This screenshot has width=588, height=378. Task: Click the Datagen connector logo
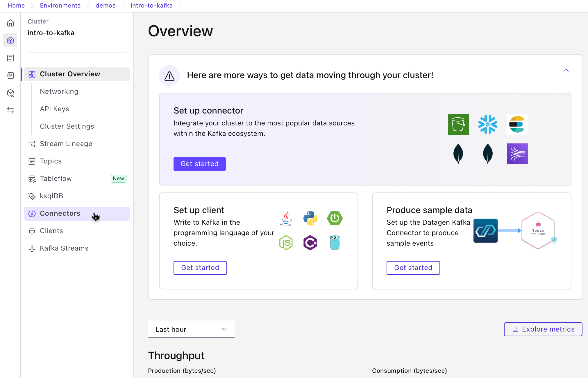(x=485, y=231)
